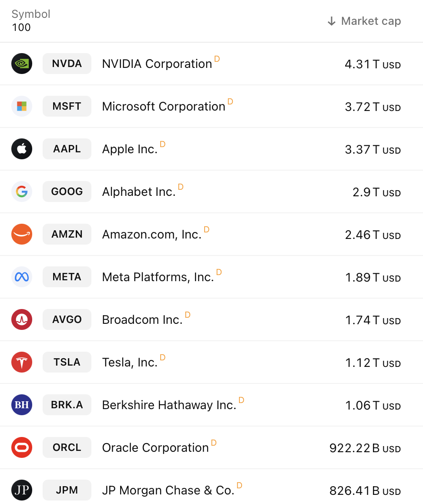The image size is (423, 504).
Task: Click the Symbol column header
Action: click(31, 14)
